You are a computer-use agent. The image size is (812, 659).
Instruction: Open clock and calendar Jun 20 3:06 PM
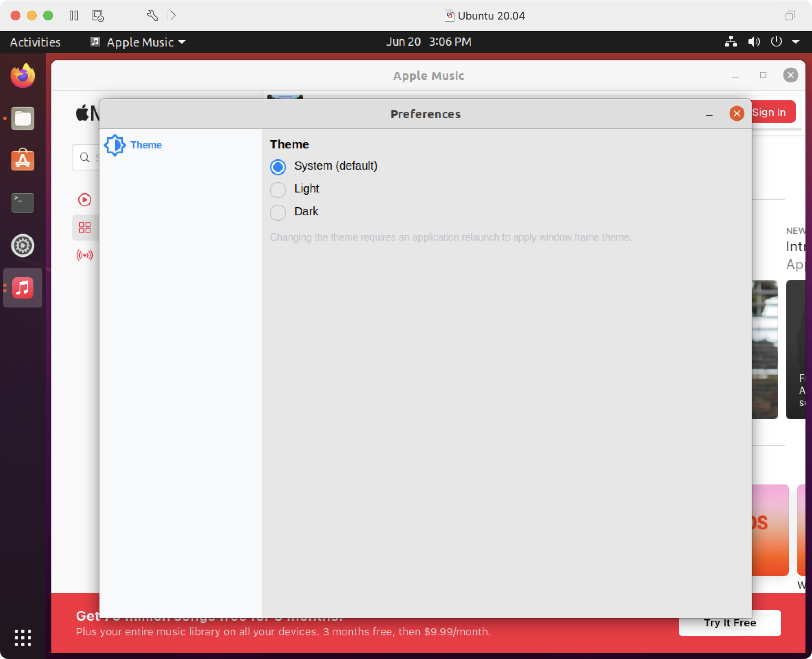[x=429, y=42]
